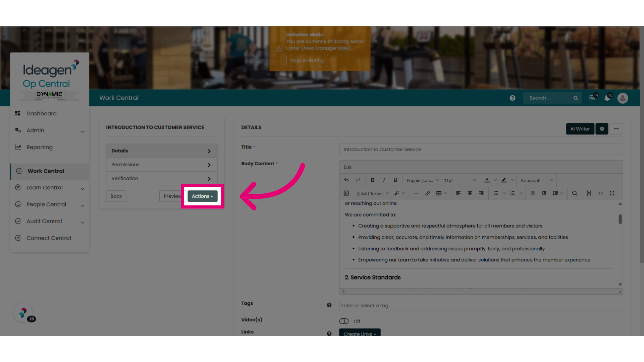Open the Actions dropdown button
The width and height of the screenshot is (644, 362).
tap(202, 196)
